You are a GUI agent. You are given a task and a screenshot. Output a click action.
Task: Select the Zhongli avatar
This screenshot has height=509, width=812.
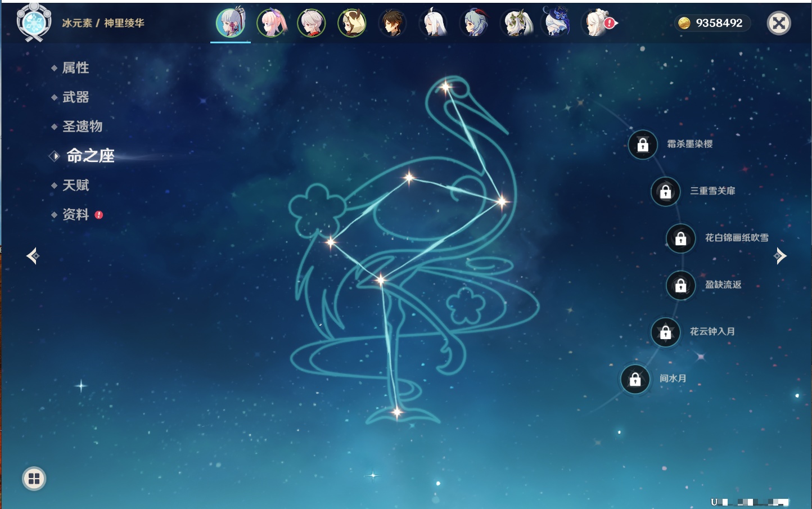393,23
